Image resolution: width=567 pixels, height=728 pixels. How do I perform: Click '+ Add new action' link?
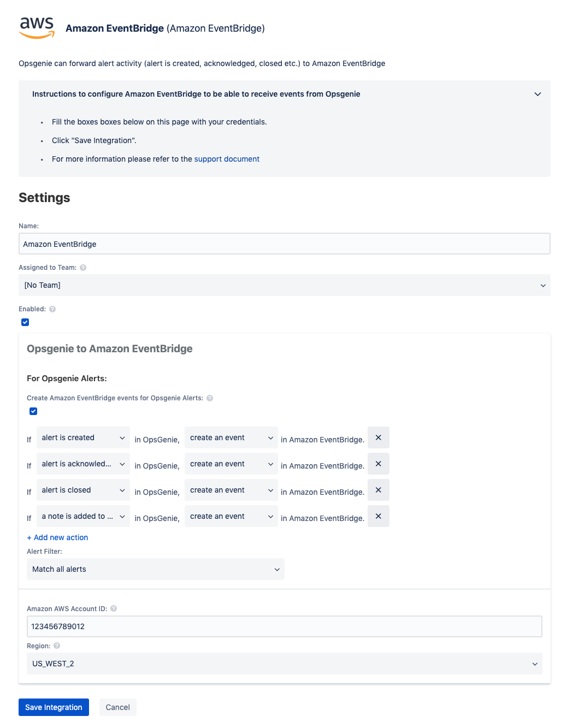57,537
